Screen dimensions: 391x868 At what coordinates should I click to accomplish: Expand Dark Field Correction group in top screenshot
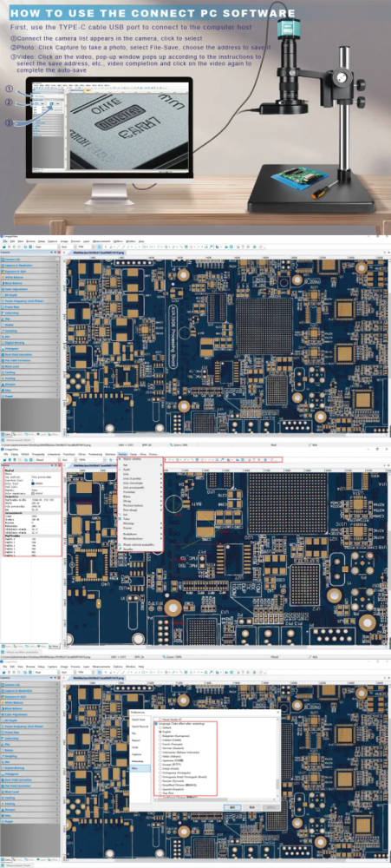[29, 354]
